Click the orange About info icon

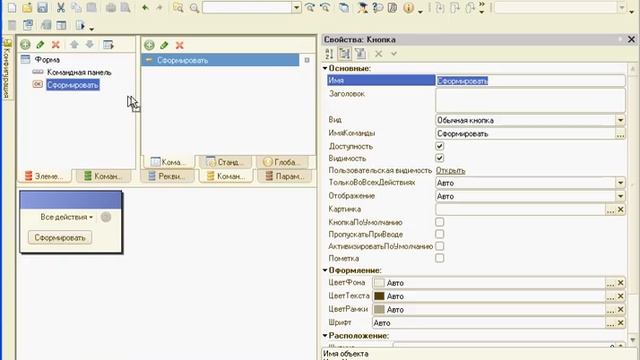[409, 7]
